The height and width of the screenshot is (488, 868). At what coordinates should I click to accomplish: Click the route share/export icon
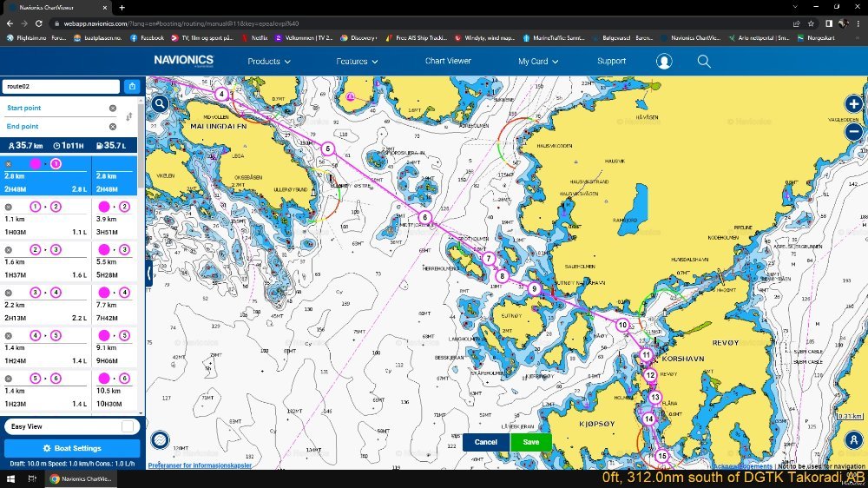point(132,87)
